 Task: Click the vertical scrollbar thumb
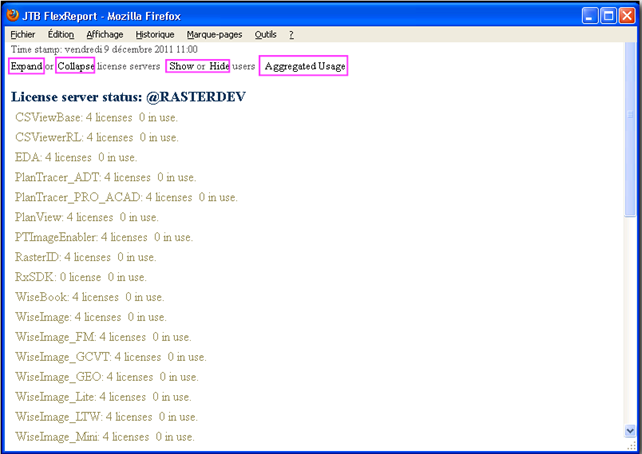pos(630,130)
